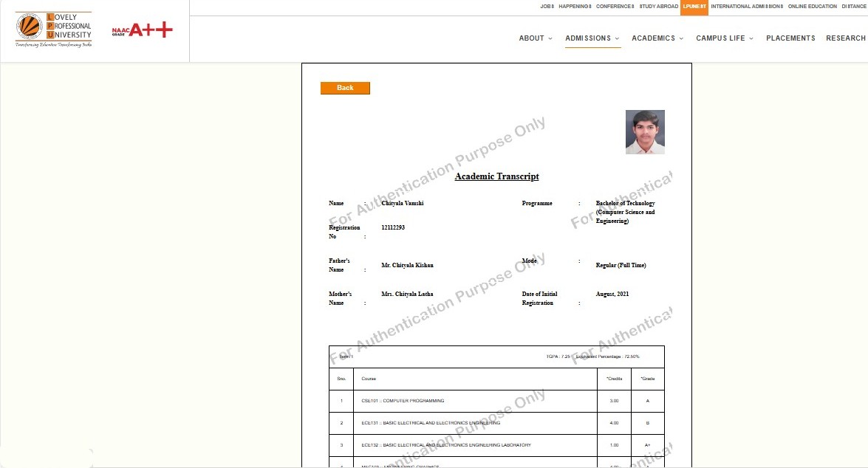Click the Credits column header
This screenshot has height=468, width=868.
point(615,379)
